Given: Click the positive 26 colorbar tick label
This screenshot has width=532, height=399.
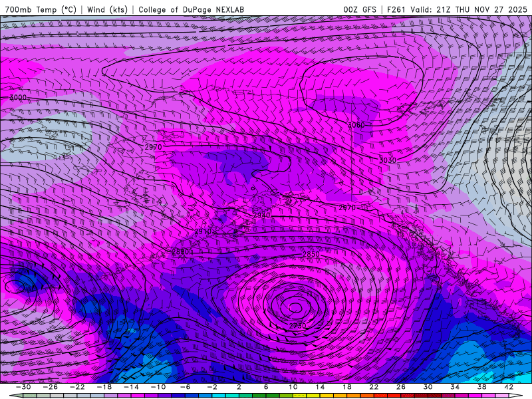Looking at the screenshot, I should pyautogui.click(x=401, y=387).
